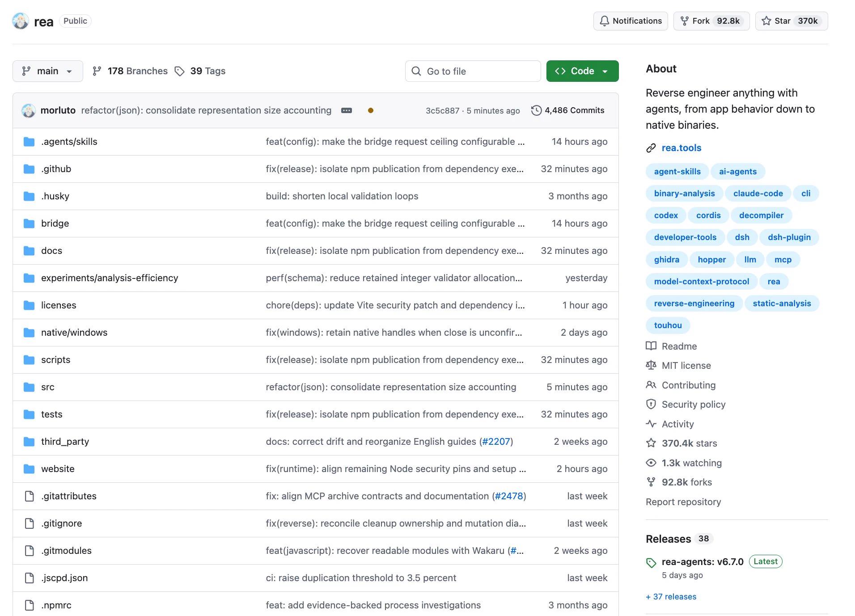The image size is (855, 616).
Task: Open pull request #2478 link
Action: (509, 496)
